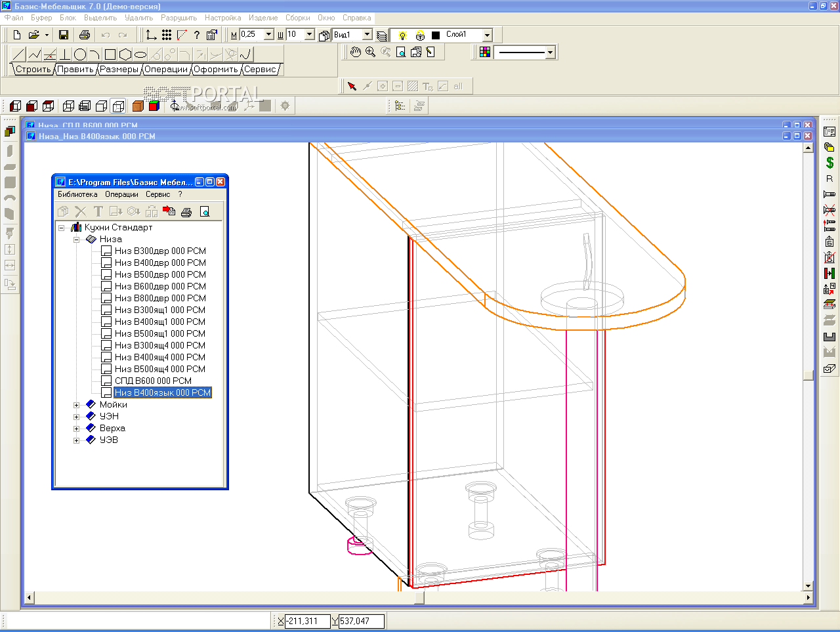Viewport: 840px width, 632px height.
Task: Click the horizontal scrollbar right arrow
Action: click(x=808, y=598)
